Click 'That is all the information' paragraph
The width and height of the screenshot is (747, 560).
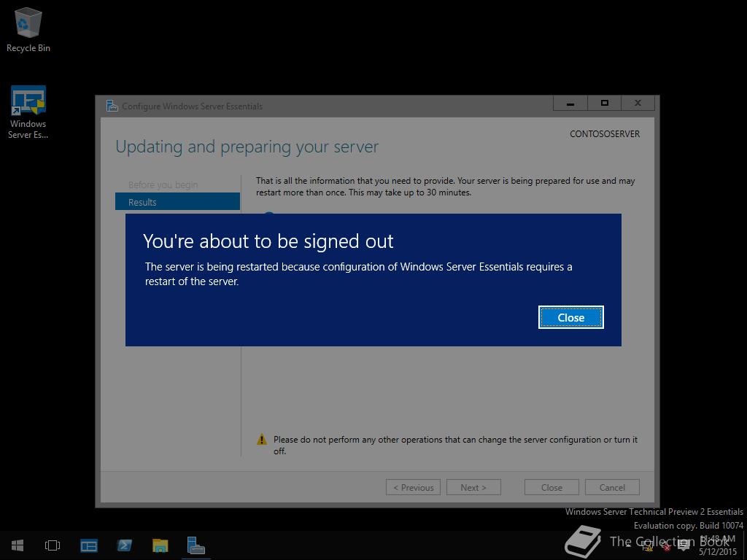445,186
